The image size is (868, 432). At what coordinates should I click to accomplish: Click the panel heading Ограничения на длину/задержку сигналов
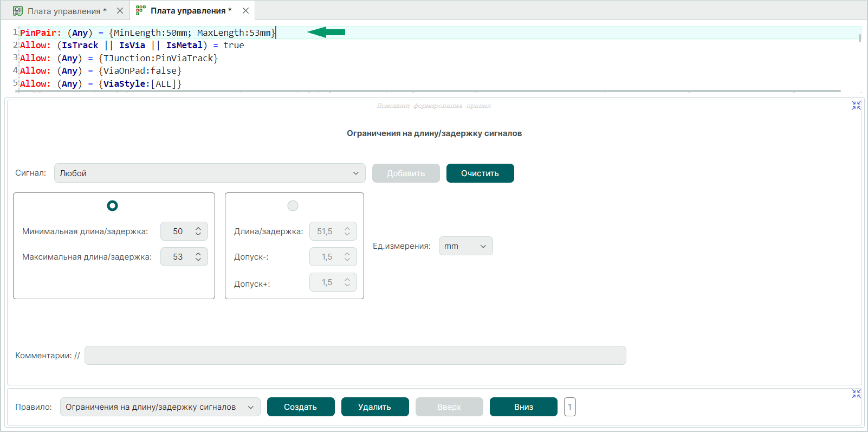tap(434, 133)
